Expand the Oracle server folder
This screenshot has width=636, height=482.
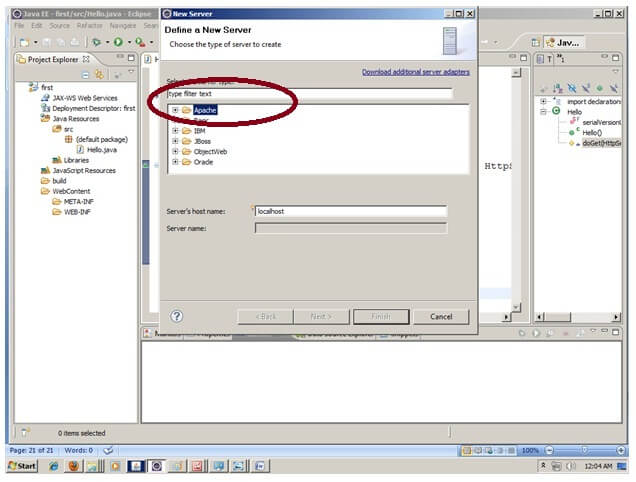[x=175, y=162]
